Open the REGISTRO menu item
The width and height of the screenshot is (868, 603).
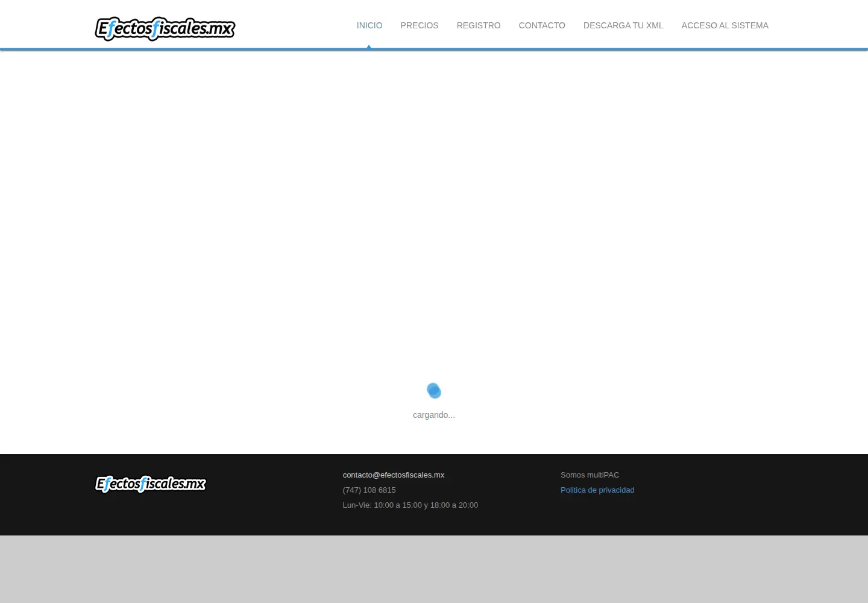479,25
